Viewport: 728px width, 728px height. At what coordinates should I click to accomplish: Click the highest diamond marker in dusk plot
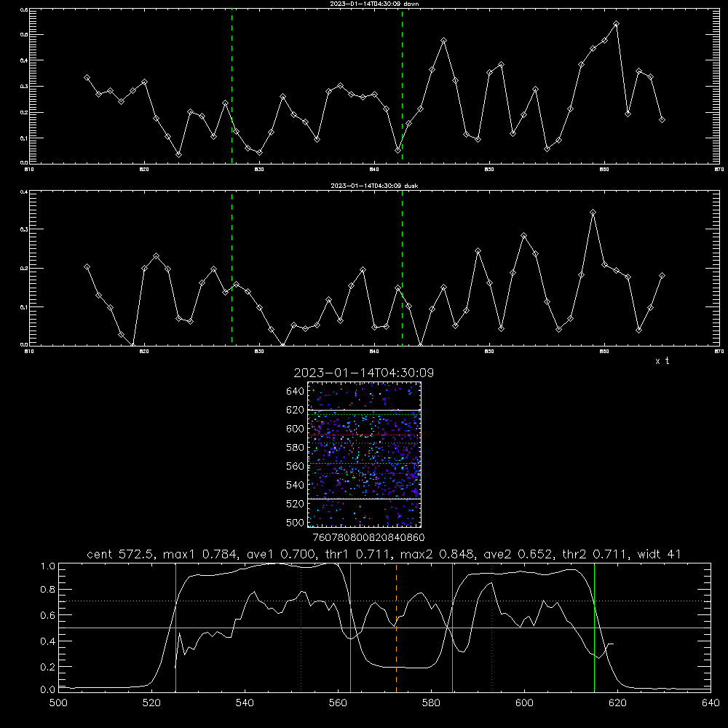click(x=593, y=213)
